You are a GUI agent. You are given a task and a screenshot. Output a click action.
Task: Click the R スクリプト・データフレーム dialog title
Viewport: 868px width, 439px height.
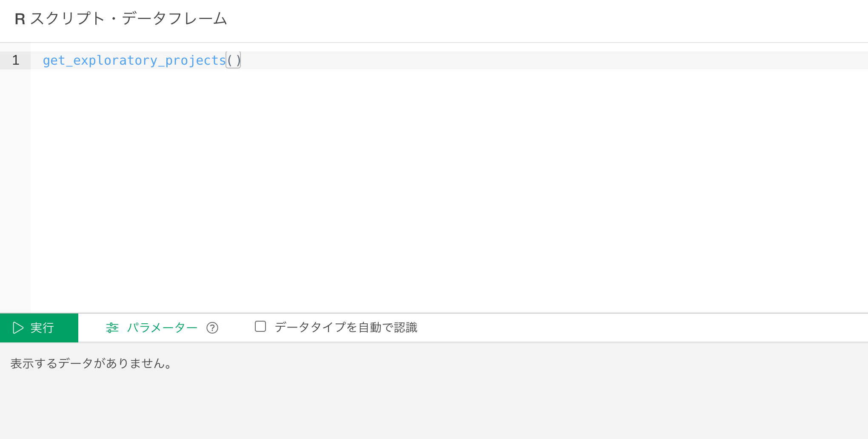click(x=121, y=19)
